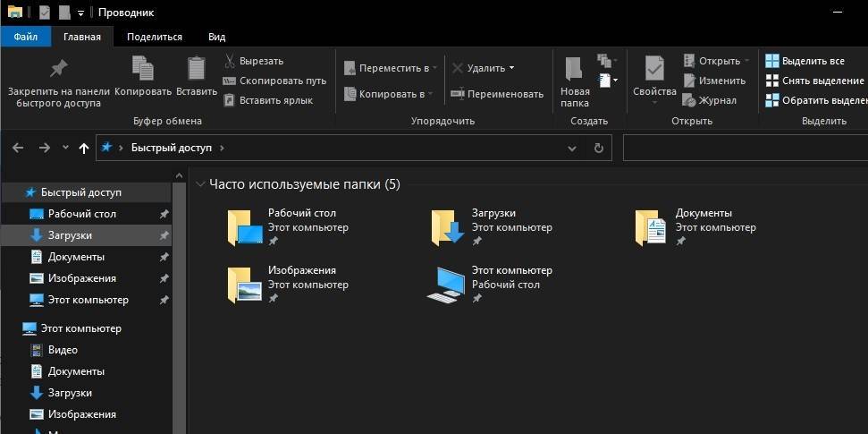Click Изменить edit button
Image resolution: width=868 pixels, height=434 pixels.
coord(714,81)
